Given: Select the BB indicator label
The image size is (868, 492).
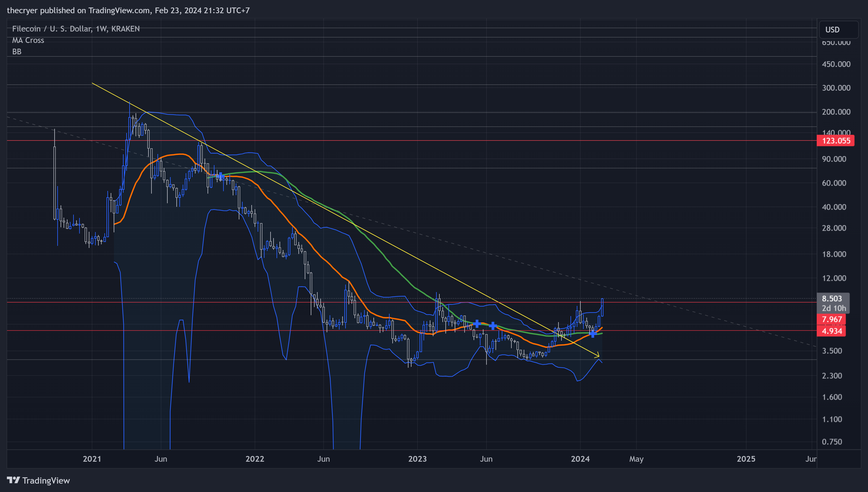Looking at the screenshot, I should [17, 52].
